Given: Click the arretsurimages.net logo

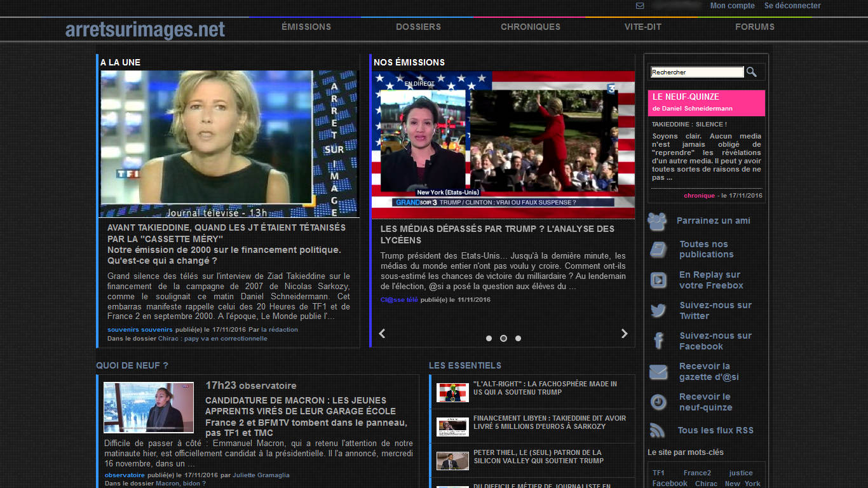Looking at the screenshot, I should 145,29.
